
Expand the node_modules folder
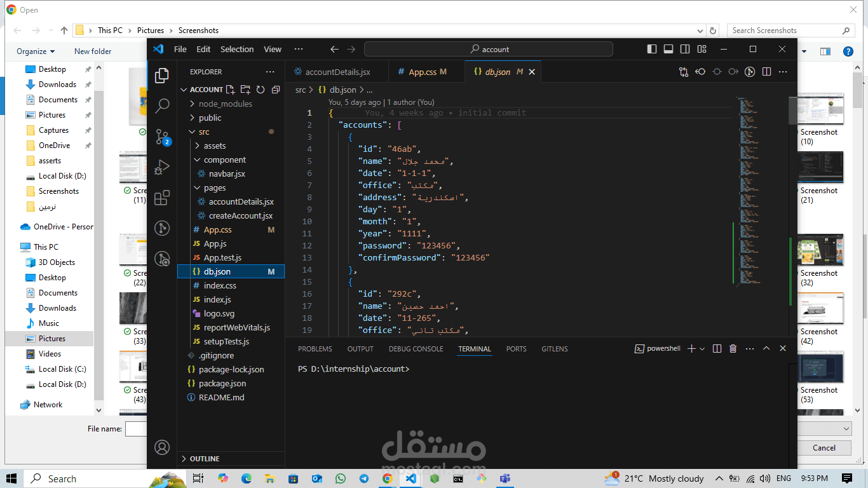pyautogui.click(x=225, y=104)
